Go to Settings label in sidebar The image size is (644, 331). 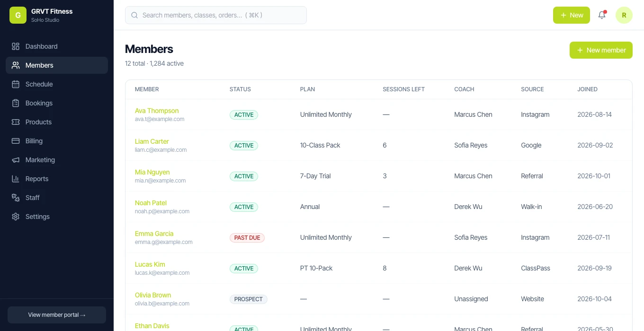pos(37,217)
